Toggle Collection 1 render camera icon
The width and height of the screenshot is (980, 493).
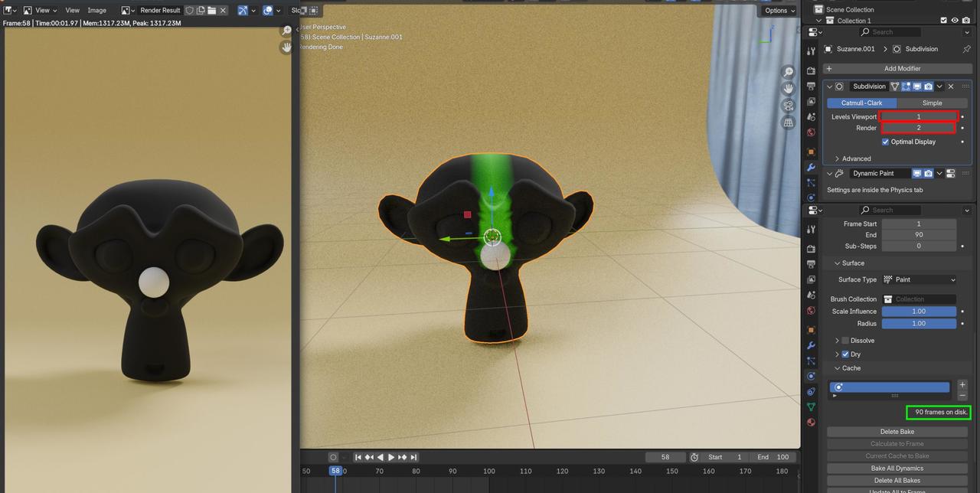click(x=965, y=21)
